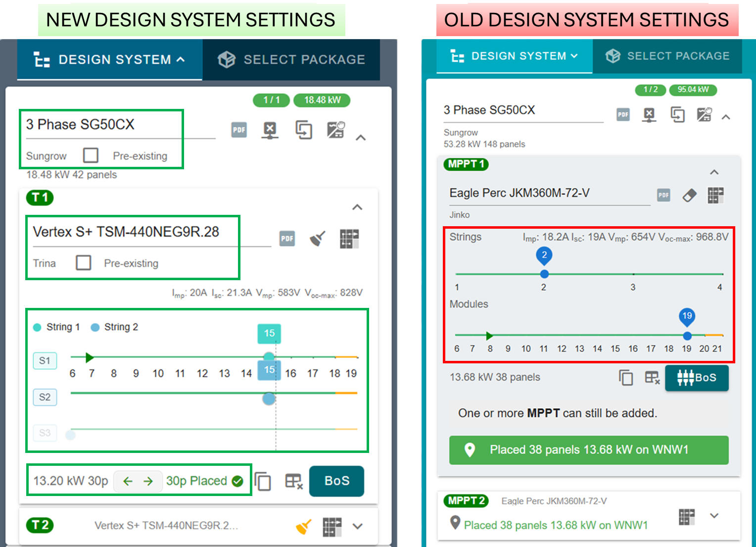This screenshot has height=547, width=756.
Task: Click the duplicate inverter icon in new panel
Action: 303,130
